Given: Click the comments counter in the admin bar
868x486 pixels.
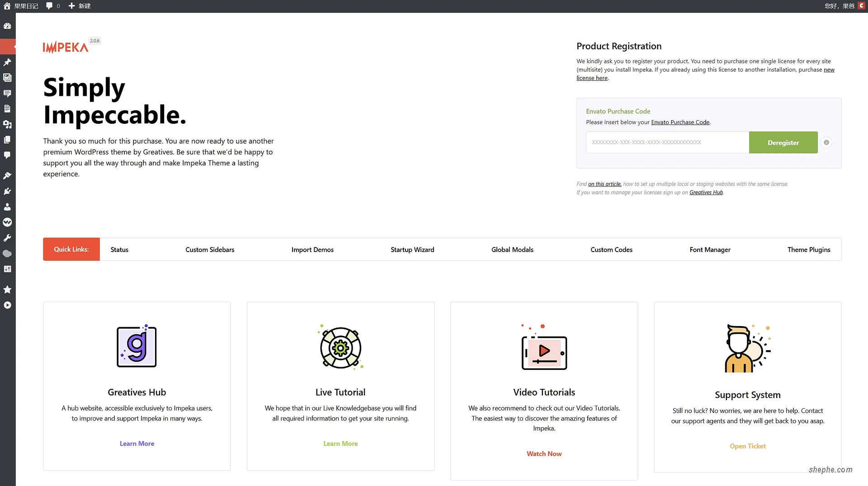Looking at the screenshot, I should [52, 6].
